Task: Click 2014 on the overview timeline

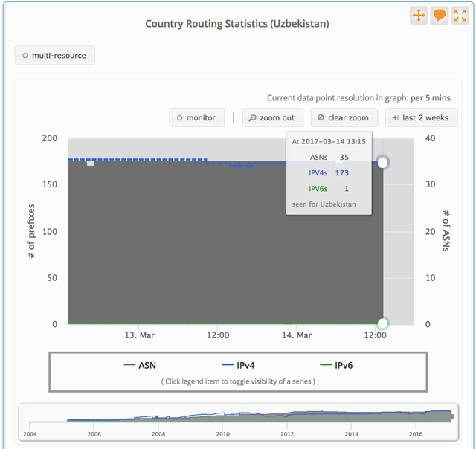Action: point(352,434)
